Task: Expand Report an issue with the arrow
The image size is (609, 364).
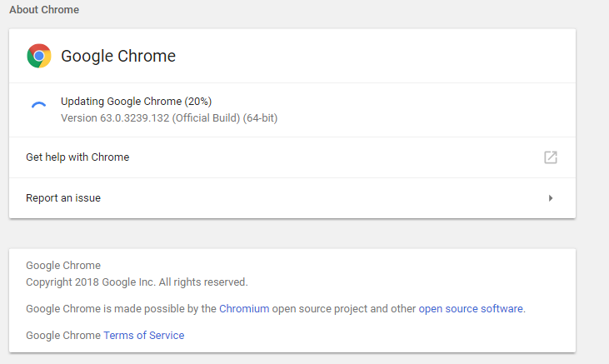Action: click(x=551, y=198)
